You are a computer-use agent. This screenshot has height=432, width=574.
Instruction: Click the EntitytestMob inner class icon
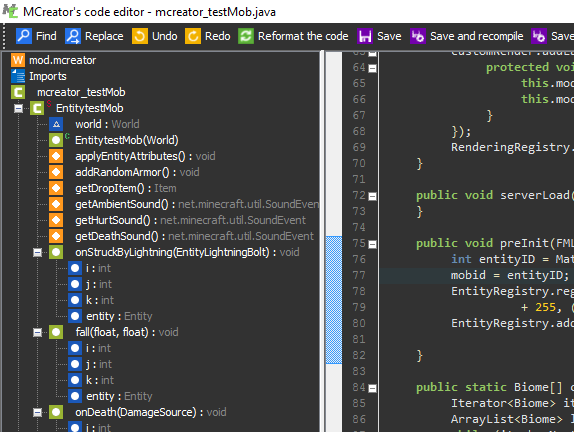click(37, 108)
